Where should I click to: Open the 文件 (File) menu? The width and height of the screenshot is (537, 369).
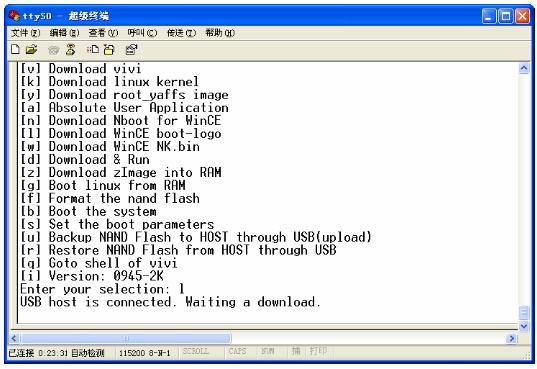click(x=26, y=33)
